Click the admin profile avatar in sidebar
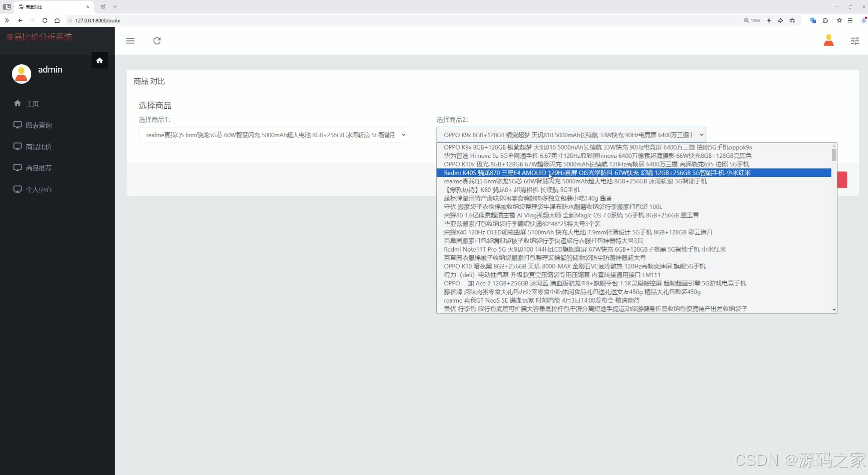The width and height of the screenshot is (868, 475). [21, 74]
